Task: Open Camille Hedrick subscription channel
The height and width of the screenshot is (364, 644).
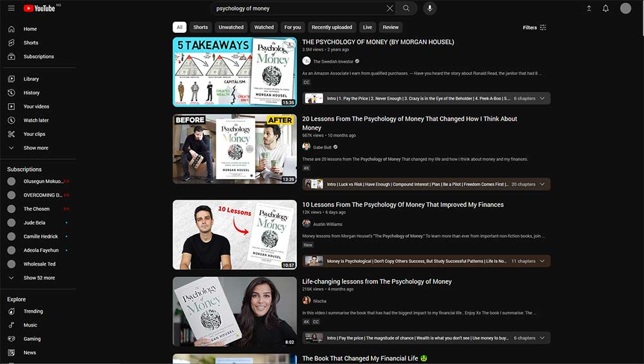Action: point(40,236)
